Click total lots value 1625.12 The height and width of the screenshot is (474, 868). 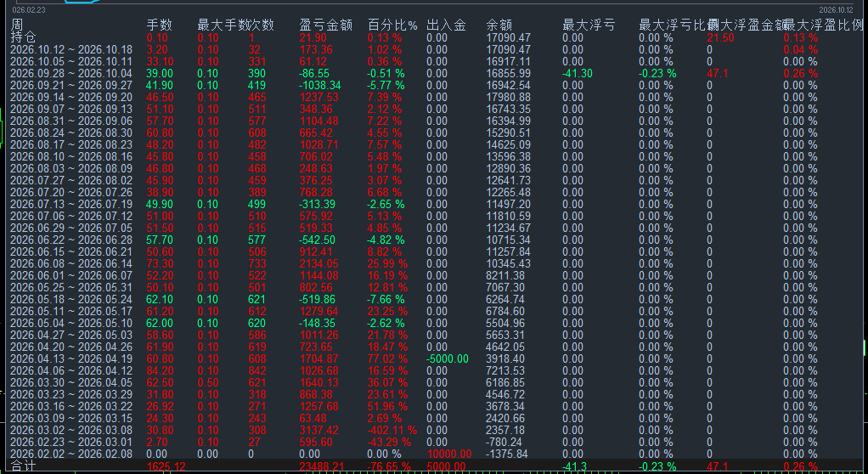point(166,467)
